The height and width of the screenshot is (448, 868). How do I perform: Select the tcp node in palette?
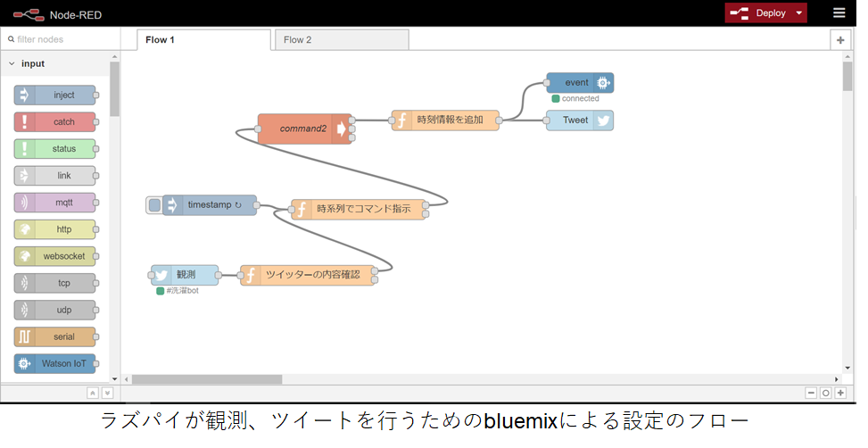[54, 283]
